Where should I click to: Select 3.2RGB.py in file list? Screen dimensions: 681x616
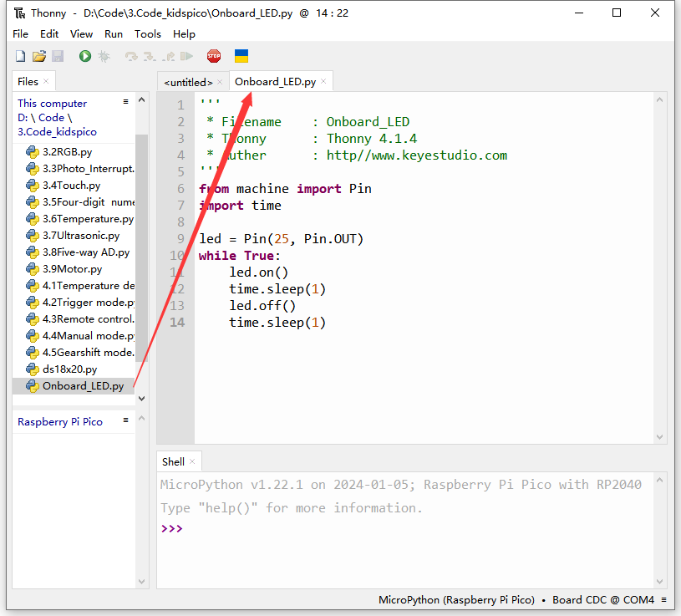tap(74, 152)
